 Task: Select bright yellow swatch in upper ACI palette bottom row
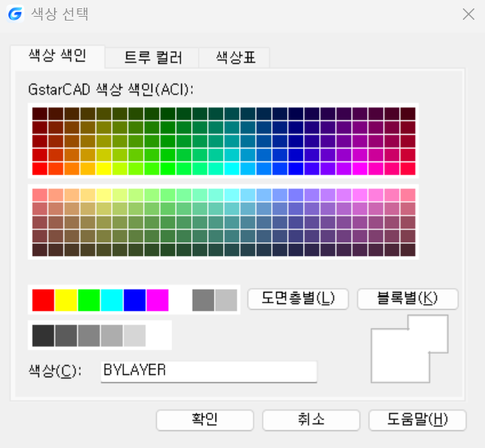click(x=104, y=168)
